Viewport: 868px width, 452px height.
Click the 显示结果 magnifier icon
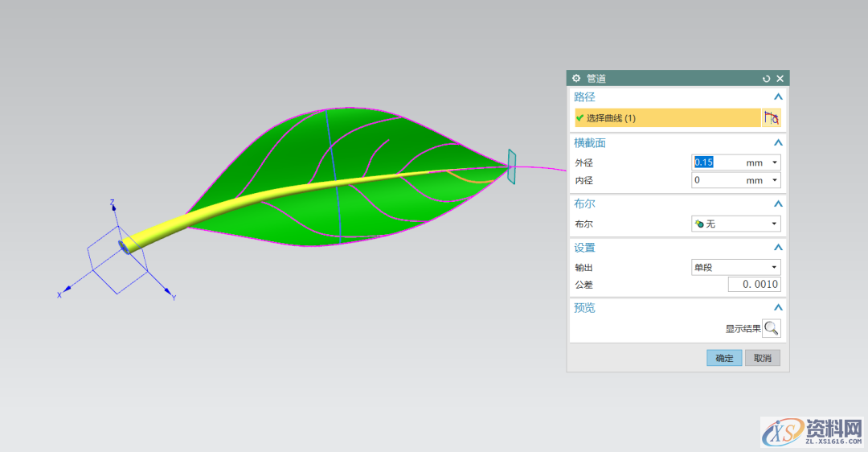[771, 328]
